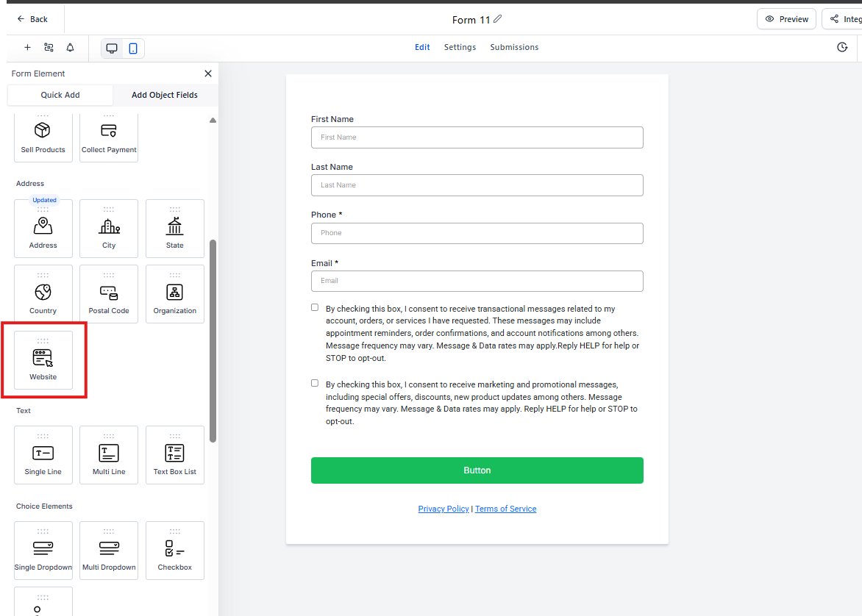Open version history clock icon
The width and height of the screenshot is (862, 616).
tap(842, 47)
